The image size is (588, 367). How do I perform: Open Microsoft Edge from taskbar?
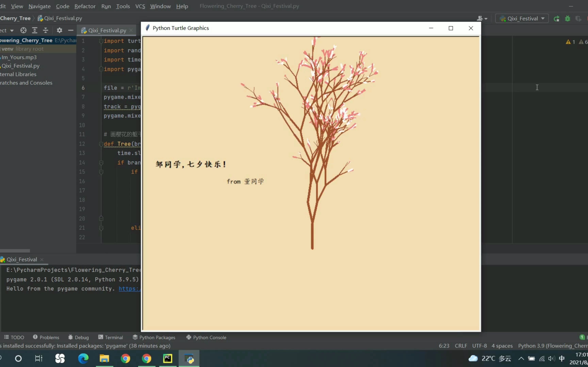coord(83,358)
